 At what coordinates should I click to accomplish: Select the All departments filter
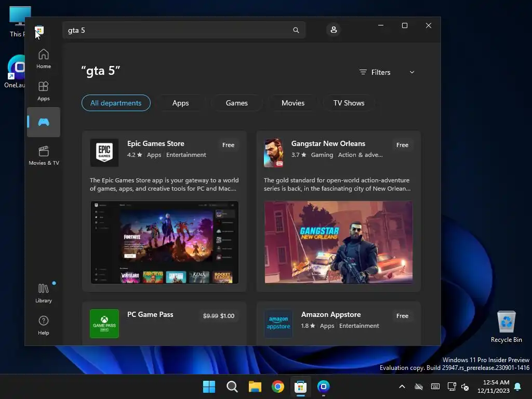(x=116, y=103)
